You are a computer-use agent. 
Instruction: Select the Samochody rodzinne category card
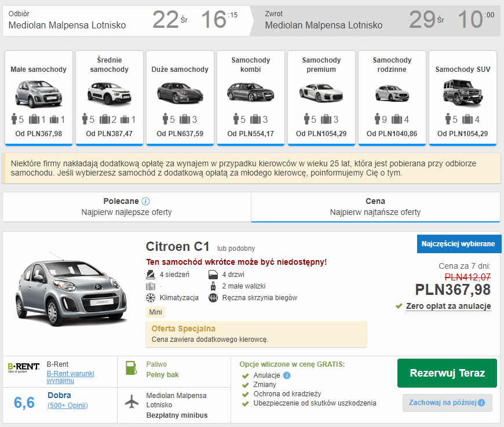[x=392, y=98]
